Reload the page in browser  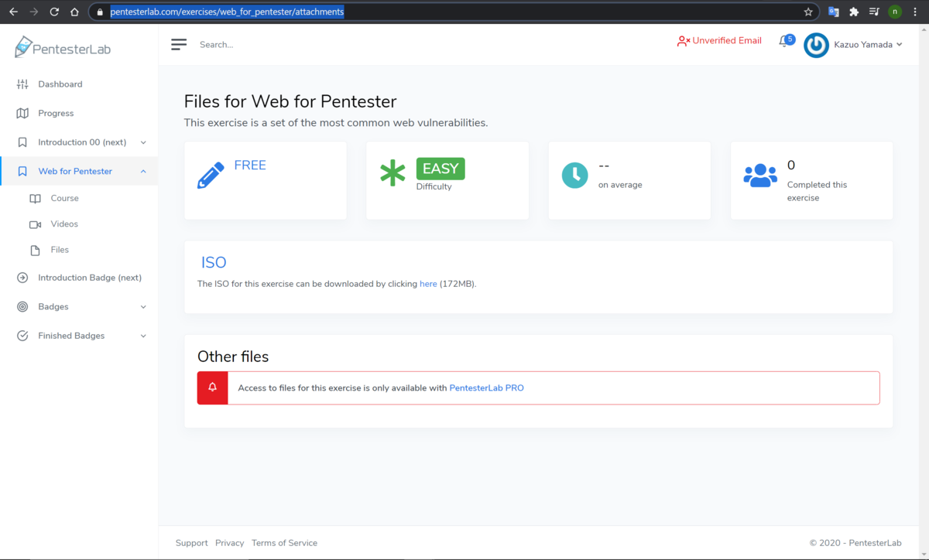[x=54, y=12]
